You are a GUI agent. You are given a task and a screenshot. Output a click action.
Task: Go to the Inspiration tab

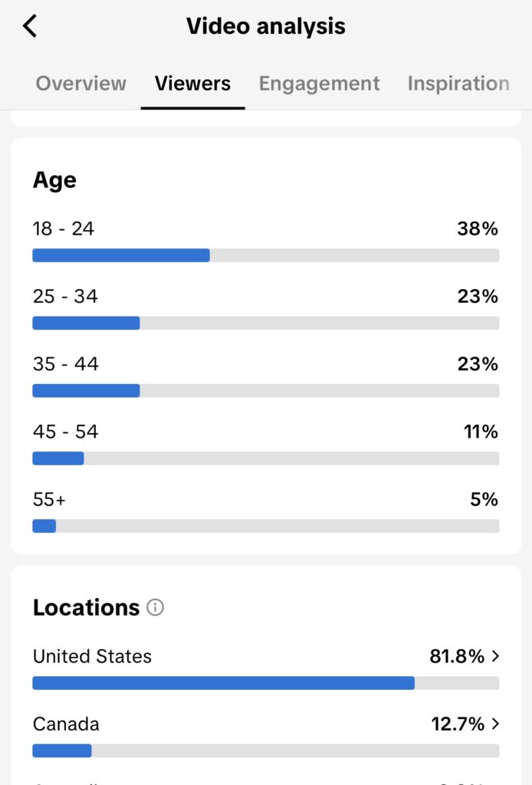(x=458, y=84)
